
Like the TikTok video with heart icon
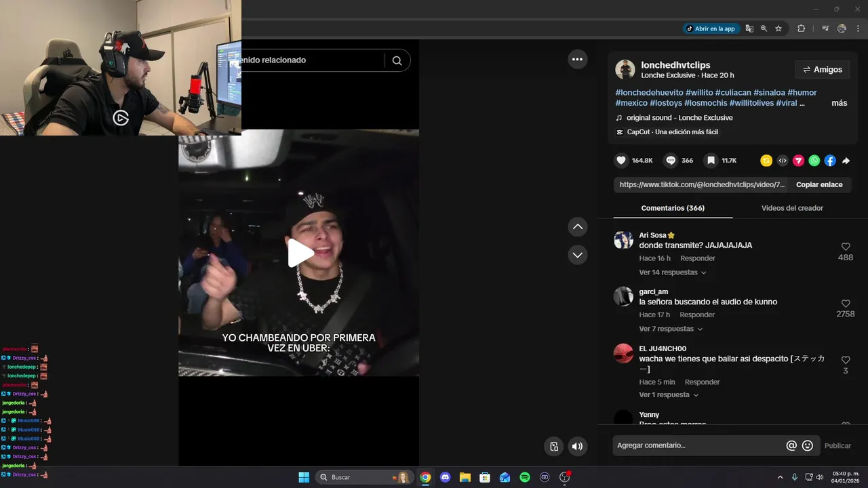pos(621,161)
